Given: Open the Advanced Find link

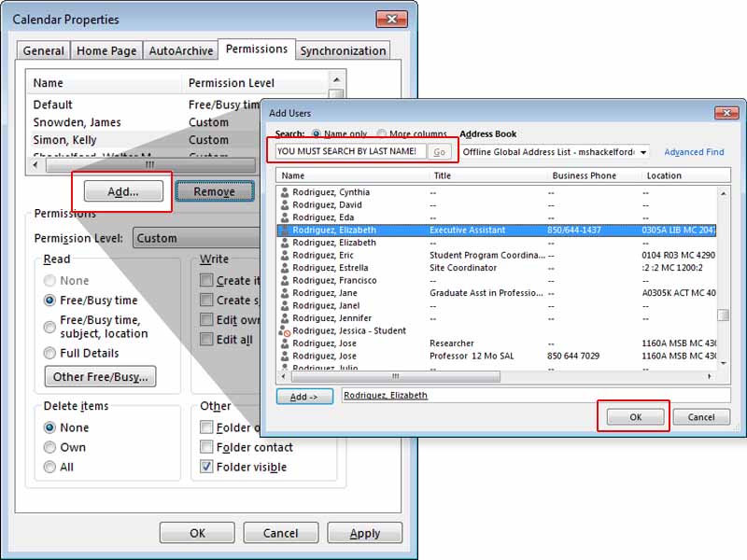Looking at the screenshot, I should click(694, 152).
